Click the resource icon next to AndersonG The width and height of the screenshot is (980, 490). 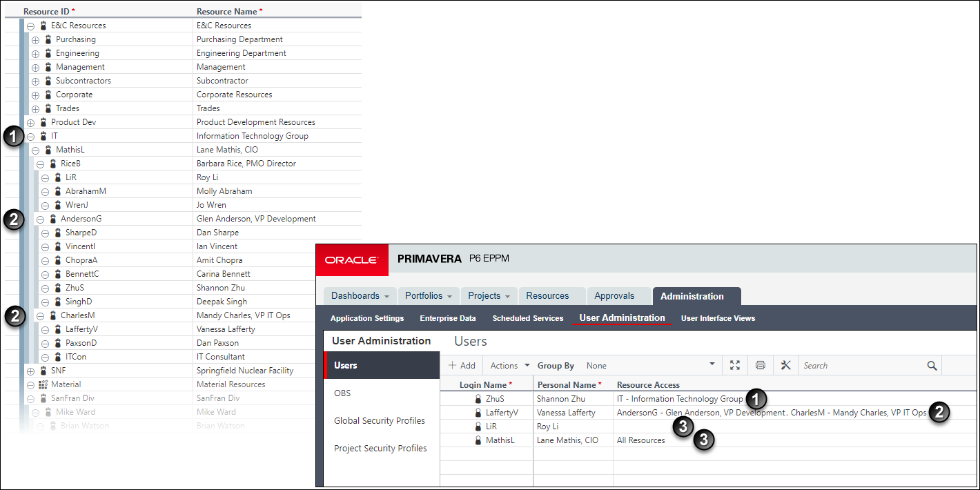pos(53,219)
